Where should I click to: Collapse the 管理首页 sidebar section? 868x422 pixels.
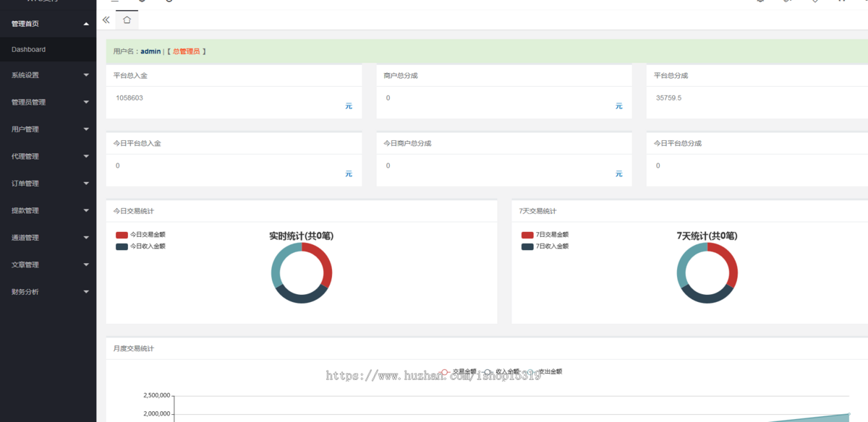pyautogui.click(x=48, y=24)
